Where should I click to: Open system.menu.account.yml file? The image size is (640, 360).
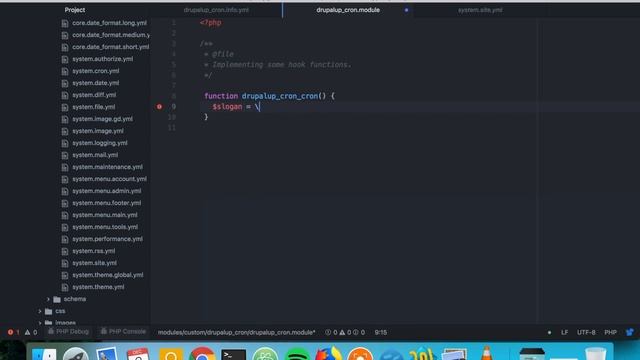[109, 179]
